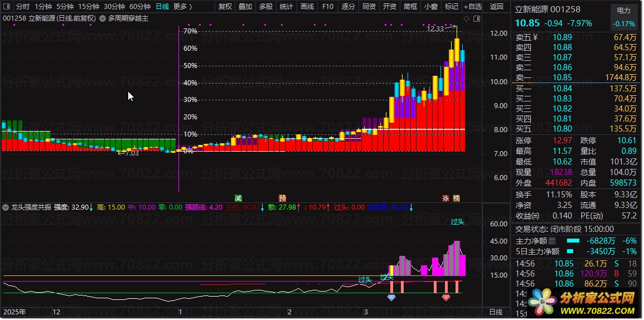
Task: Click 日线 label at bottom axis
Action: (x=496, y=312)
